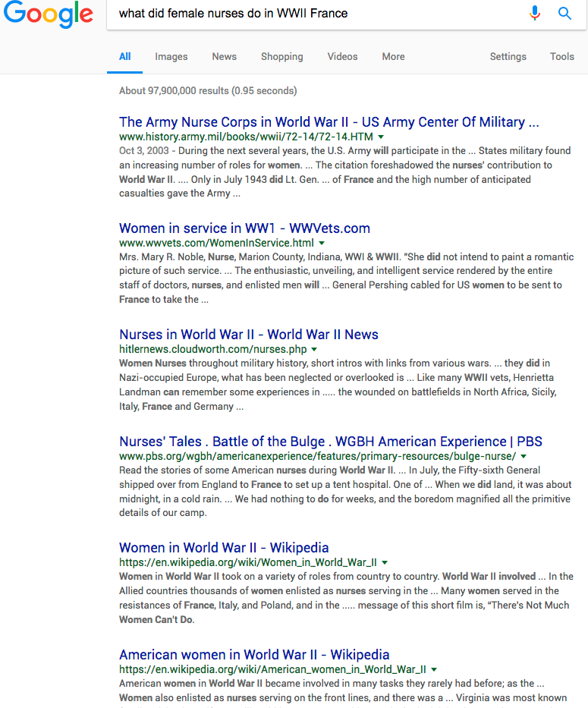The width and height of the screenshot is (588, 708).
Task: Click the blue search magnifier icon
Action: pyautogui.click(x=564, y=14)
